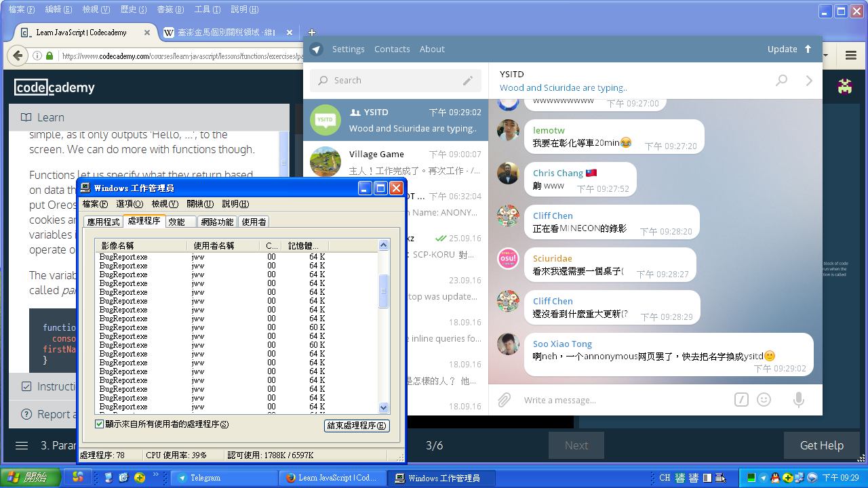Switch to 應用程式 tab in Task Manager
This screenshot has height=488, width=868.
[x=103, y=222]
